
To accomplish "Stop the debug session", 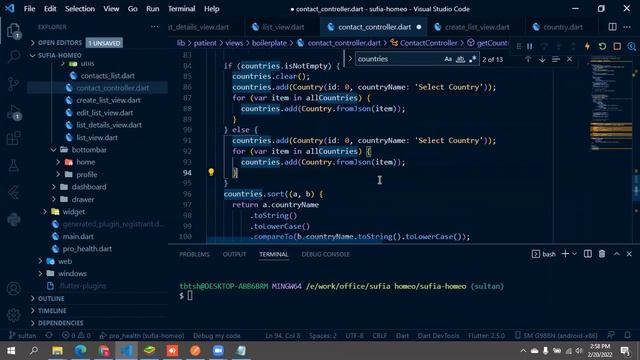I will (617, 46).
